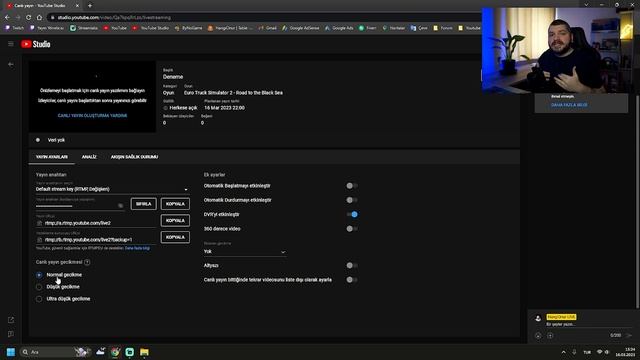Open the help icon next to Canlı yayın gecikmesi

tap(87, 262)
